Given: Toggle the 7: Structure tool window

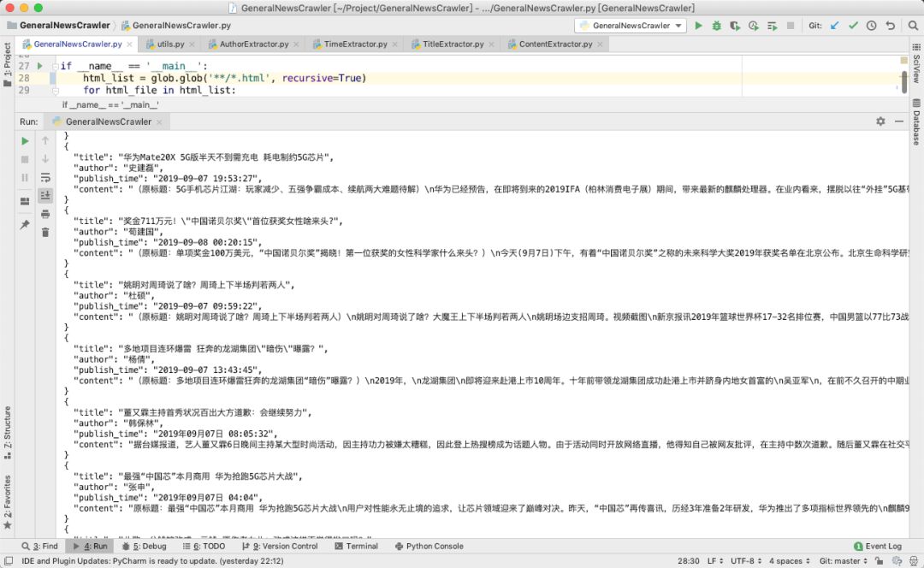Looking at the screenshot, I should (x=7, y=432).
